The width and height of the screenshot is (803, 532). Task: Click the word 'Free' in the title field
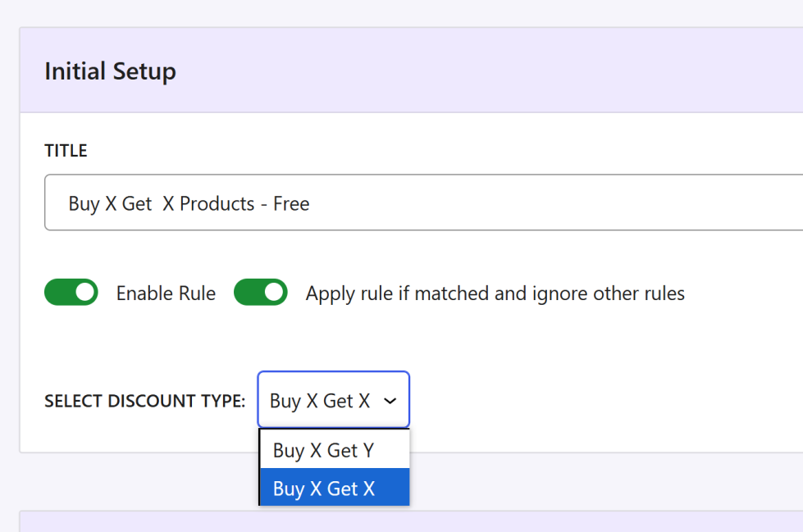(291, 203)
